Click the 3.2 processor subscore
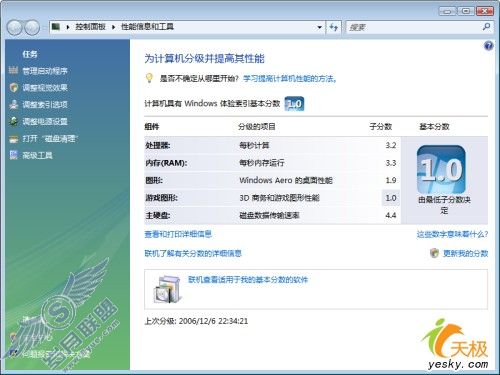This screenshot has width=500, height=375. pyautogui.click(x=391, y=145)
